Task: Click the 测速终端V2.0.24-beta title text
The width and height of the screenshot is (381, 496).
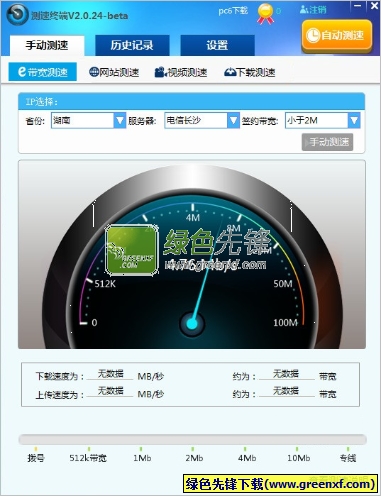Action: [79, 16]
